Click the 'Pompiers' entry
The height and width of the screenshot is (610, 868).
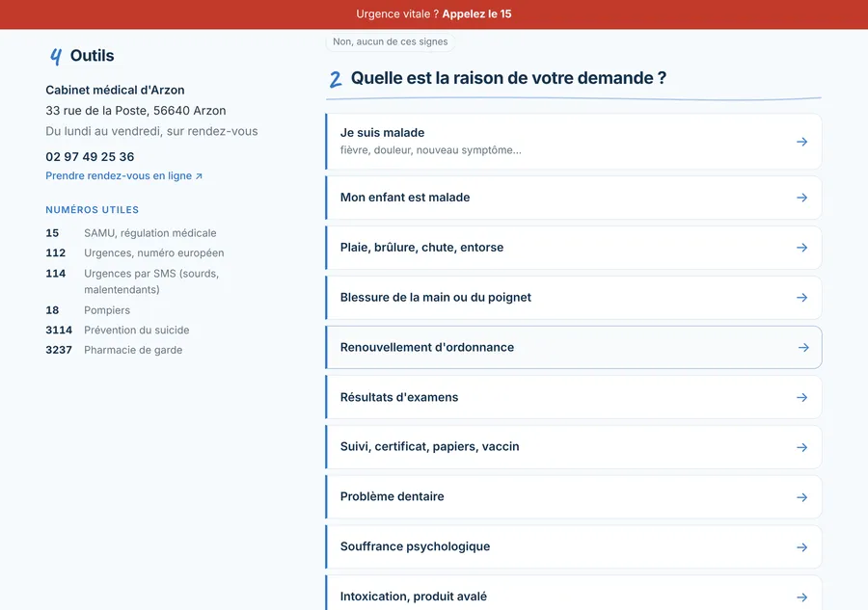107,310
